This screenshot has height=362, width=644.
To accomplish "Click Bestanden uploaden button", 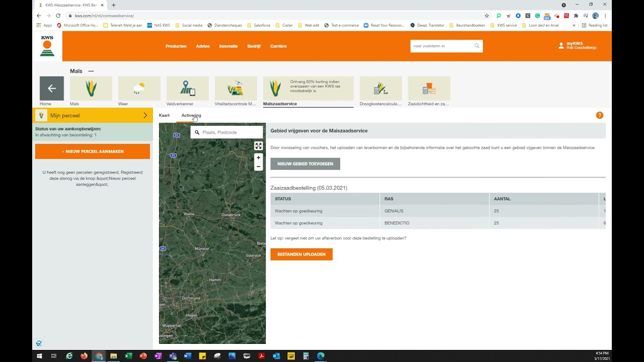I will 301,254.
